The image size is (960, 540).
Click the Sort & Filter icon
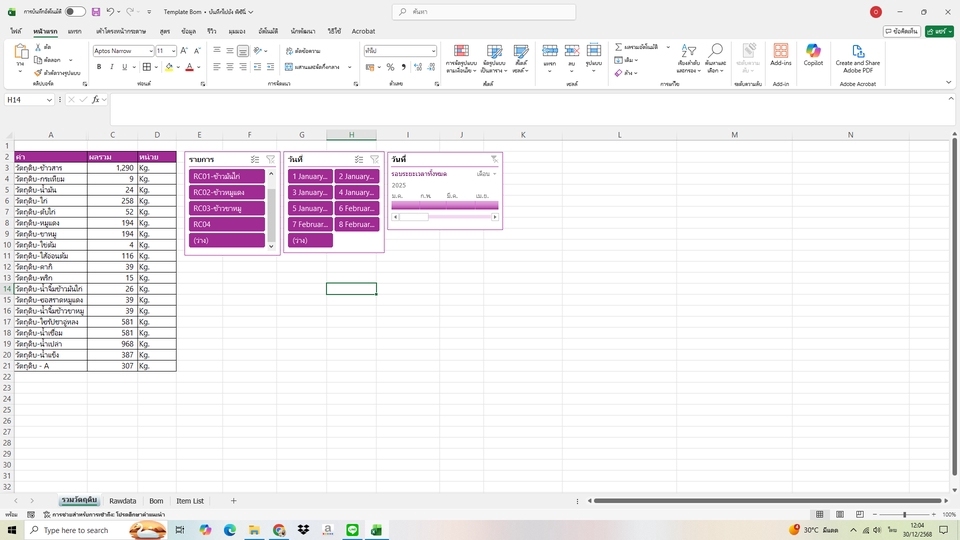pos(688,55)
